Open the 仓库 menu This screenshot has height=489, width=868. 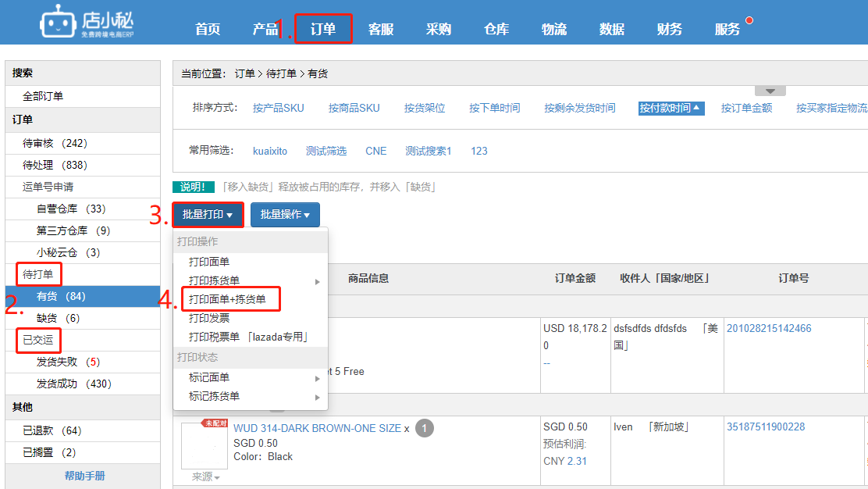496,29
